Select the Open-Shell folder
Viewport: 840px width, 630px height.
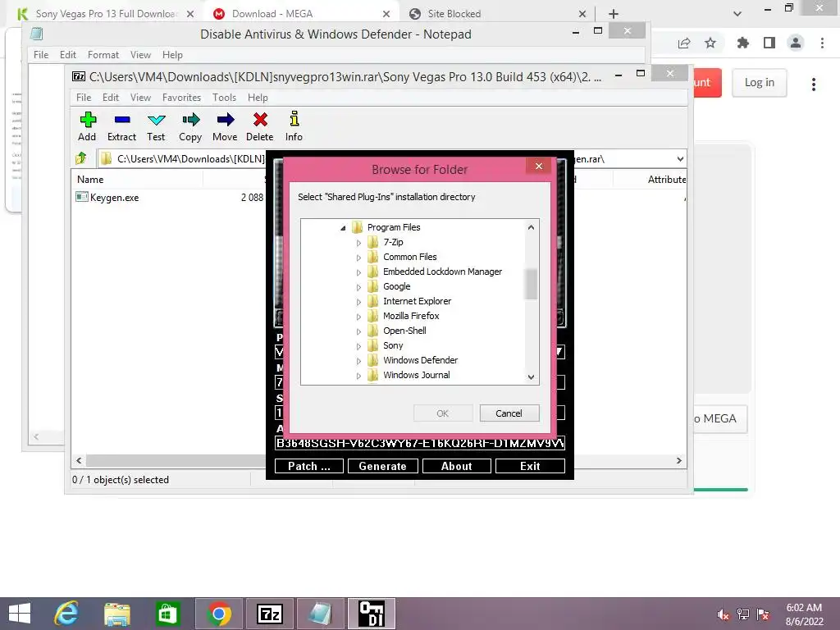click(x=404, y=331)
